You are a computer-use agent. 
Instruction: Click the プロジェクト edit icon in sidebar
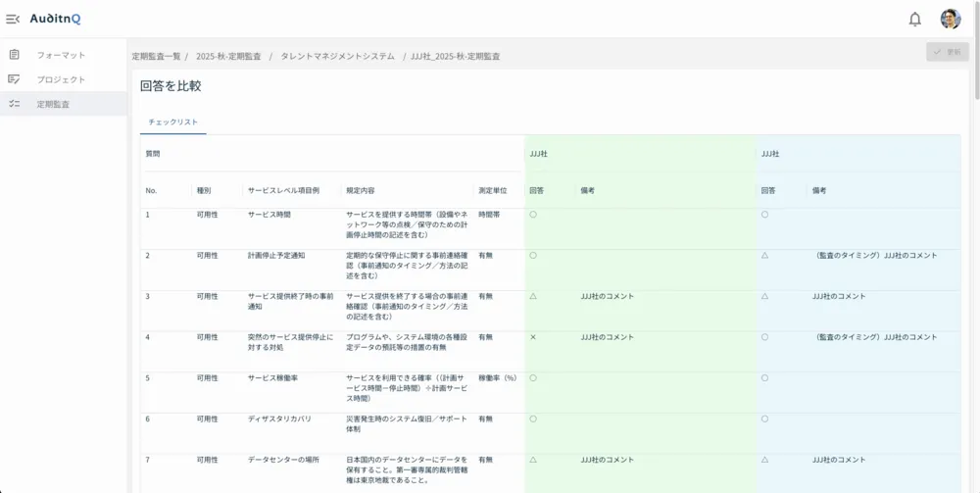click(14, 79)
